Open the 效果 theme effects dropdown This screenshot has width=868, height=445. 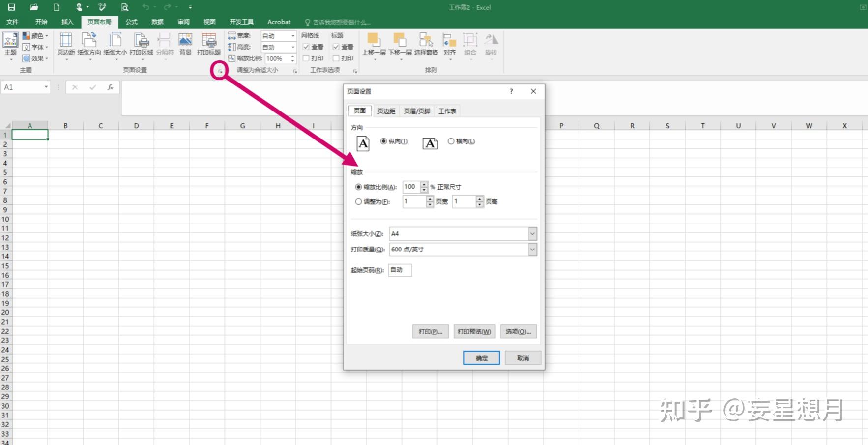tap(35, 58)
